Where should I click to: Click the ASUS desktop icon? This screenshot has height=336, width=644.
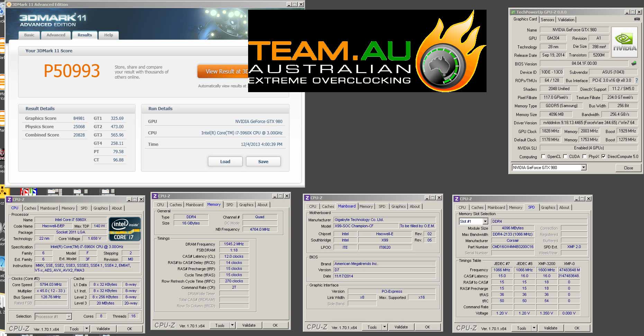pyautogui.click(x=28, y=192)
